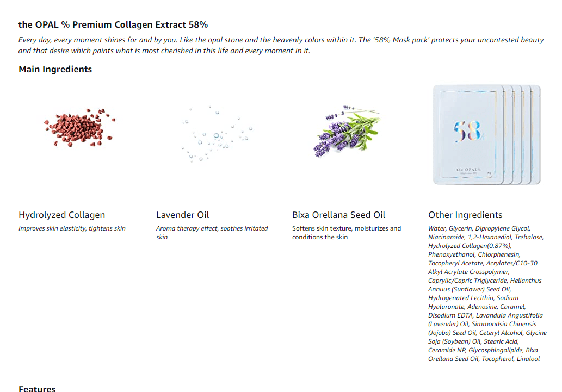Click the Other Ingredients heading
Screen dimensions: 562x392
(465, 215)
